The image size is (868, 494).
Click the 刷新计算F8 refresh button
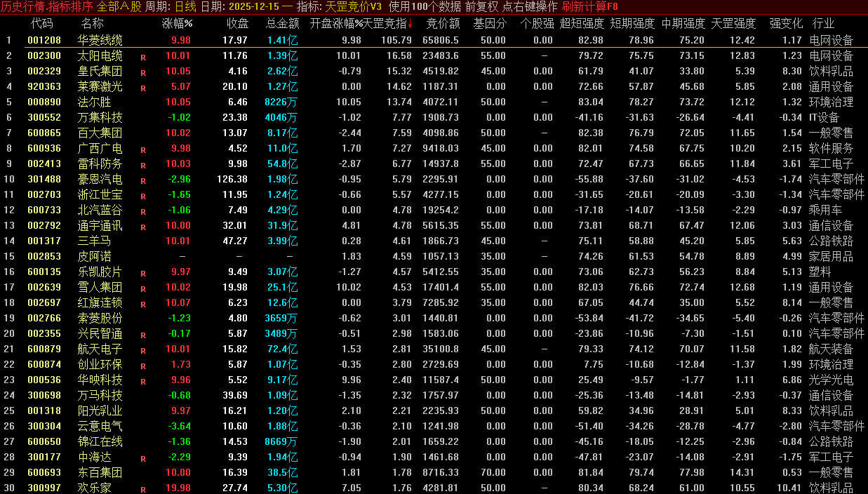point(590,6)
